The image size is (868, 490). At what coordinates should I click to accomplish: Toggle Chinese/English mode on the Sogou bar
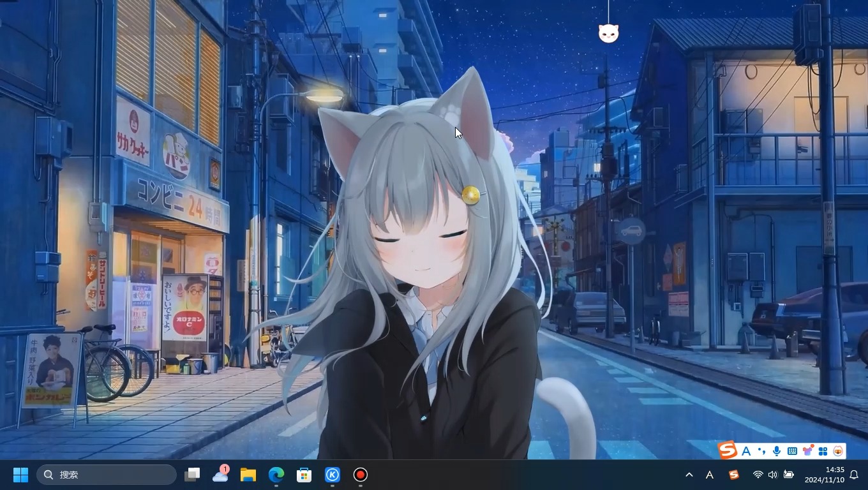(x=746, y=451)
